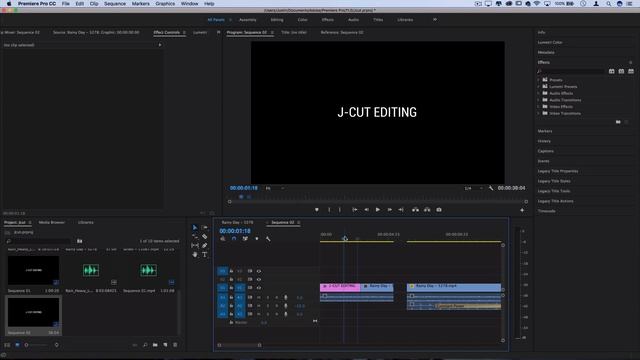640x360 pixels.
Task: Open program monitor button editor plus
Action: pos(522,210)
